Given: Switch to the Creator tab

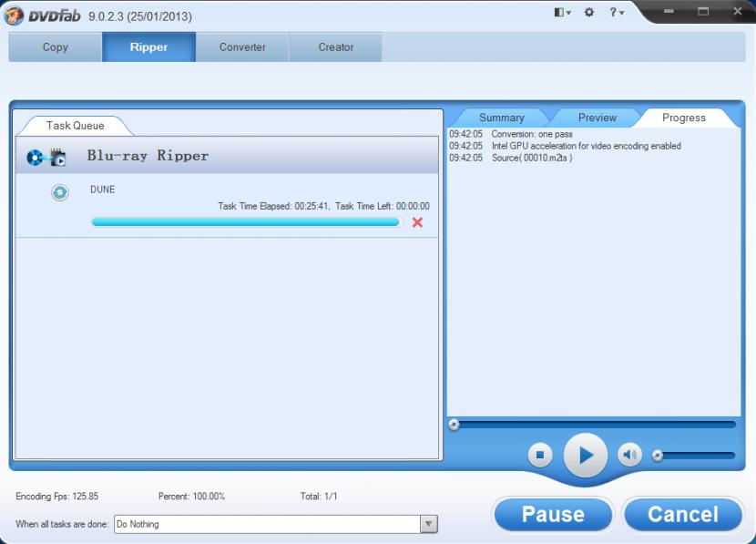Looking at the screenshot, I should point(335,46).
